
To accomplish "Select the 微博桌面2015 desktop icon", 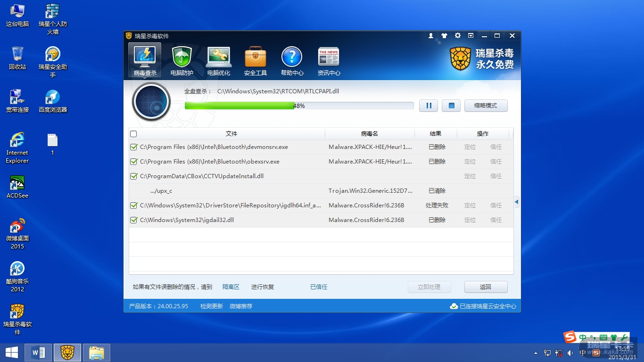I will pos(17,234).
